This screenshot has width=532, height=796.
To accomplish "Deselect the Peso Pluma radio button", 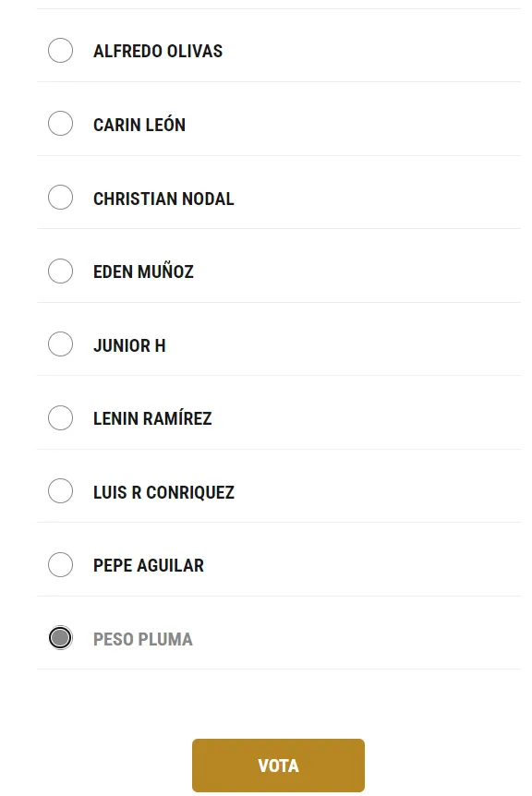I will tap(61, 637).
